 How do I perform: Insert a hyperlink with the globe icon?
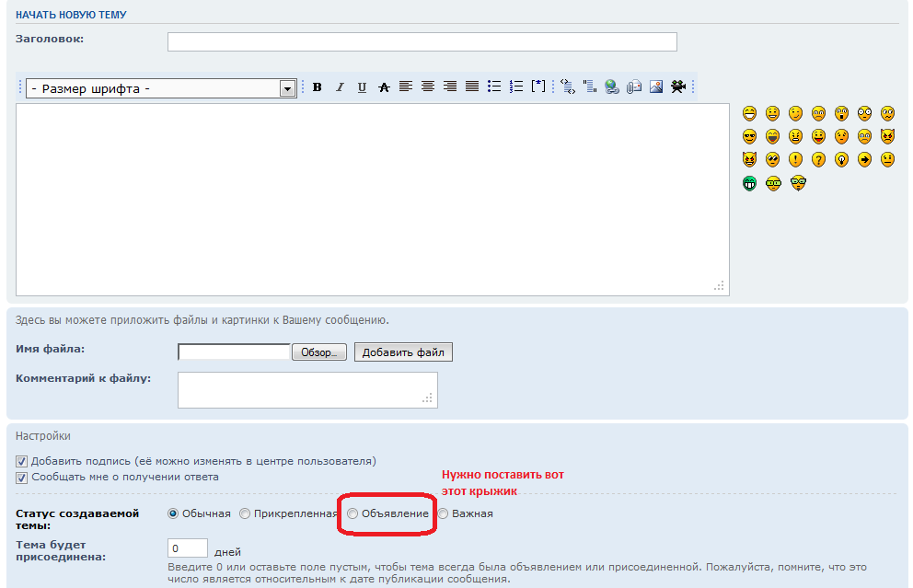tap(612, 87)
